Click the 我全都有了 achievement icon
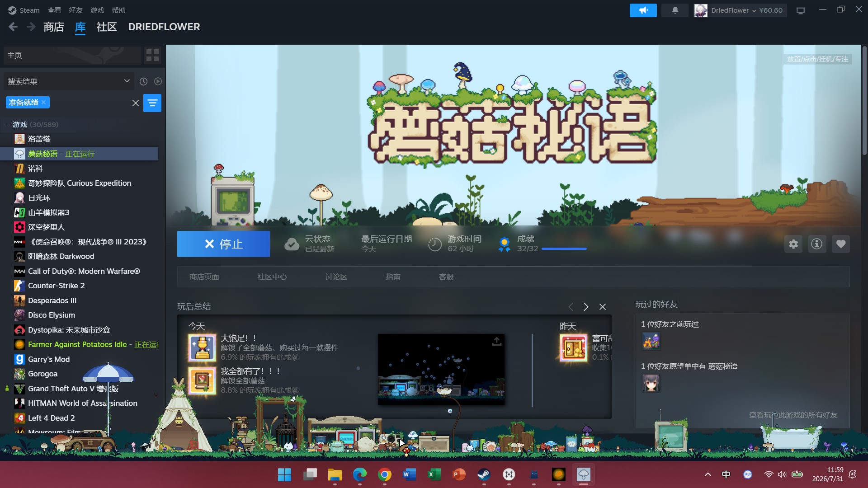The width and height of the screenshot is (868, 488). click(202, 380)
